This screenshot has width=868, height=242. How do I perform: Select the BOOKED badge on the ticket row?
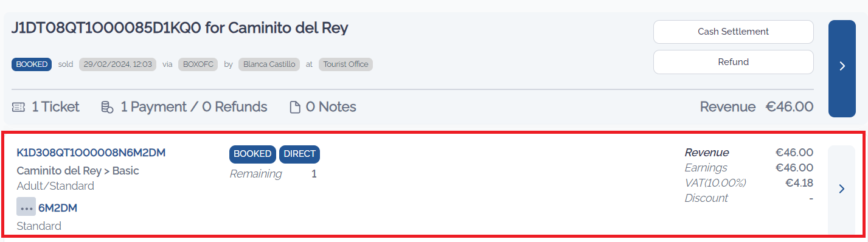click(253, 154)
